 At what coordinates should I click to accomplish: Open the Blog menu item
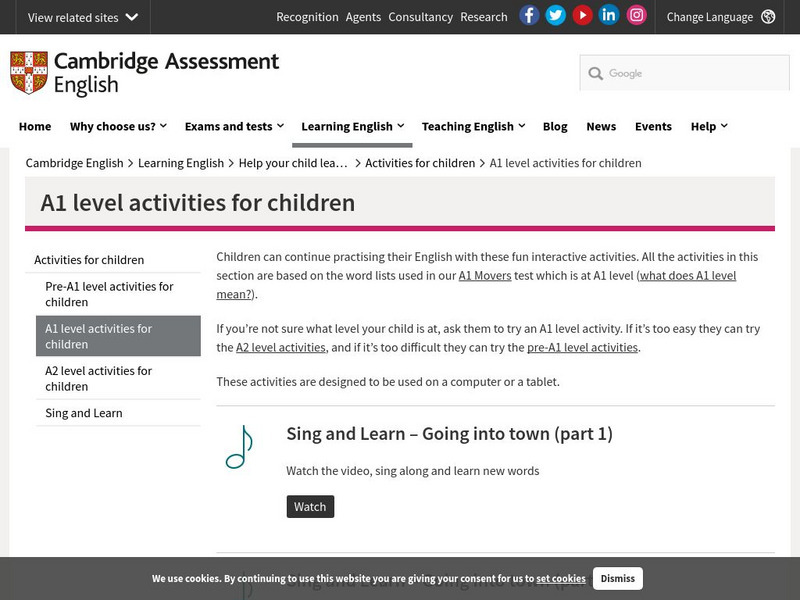click(x=555, y=126)
